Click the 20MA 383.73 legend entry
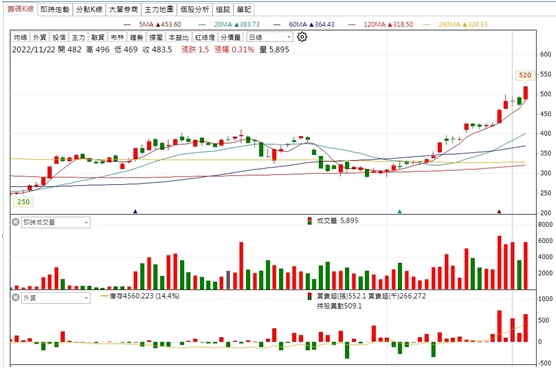The width and height of the screenshot is (556, 370). pos(229,24)
